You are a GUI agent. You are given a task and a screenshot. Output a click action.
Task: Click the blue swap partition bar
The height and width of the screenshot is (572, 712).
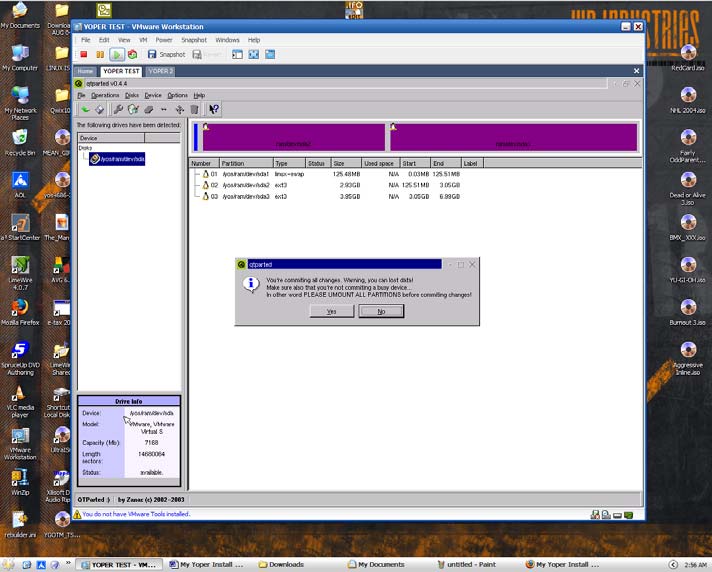tap(196, 137)
